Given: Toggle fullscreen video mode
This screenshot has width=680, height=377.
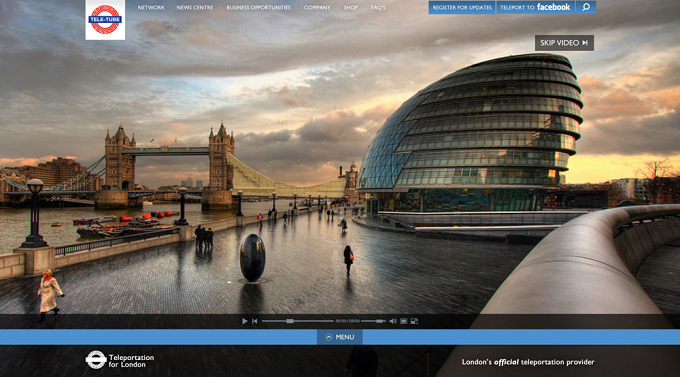Looking at the screenshot, I should click(414, 321).
